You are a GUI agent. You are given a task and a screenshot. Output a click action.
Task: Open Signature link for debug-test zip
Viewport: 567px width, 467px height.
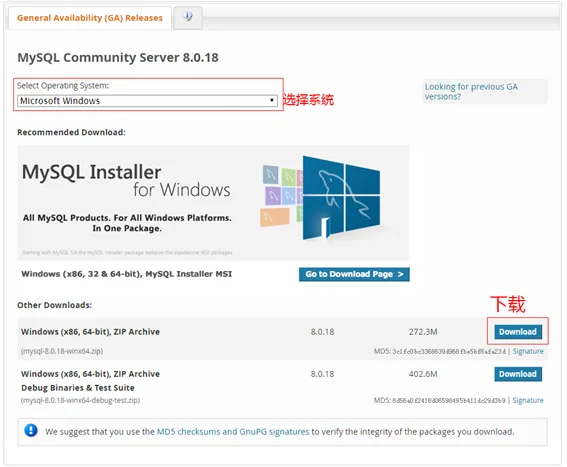528,400
